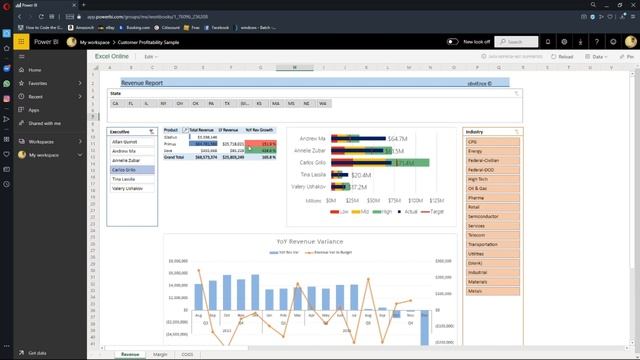Open the notifications bell
Screen dimensions: 640x360
pyautogui.click(x=548, y=42)
